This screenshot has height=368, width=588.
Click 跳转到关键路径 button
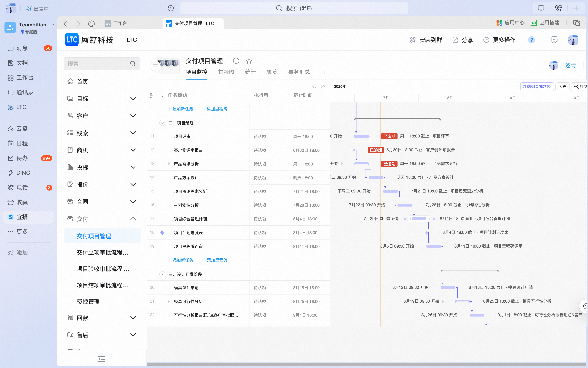tap(537, 87)
